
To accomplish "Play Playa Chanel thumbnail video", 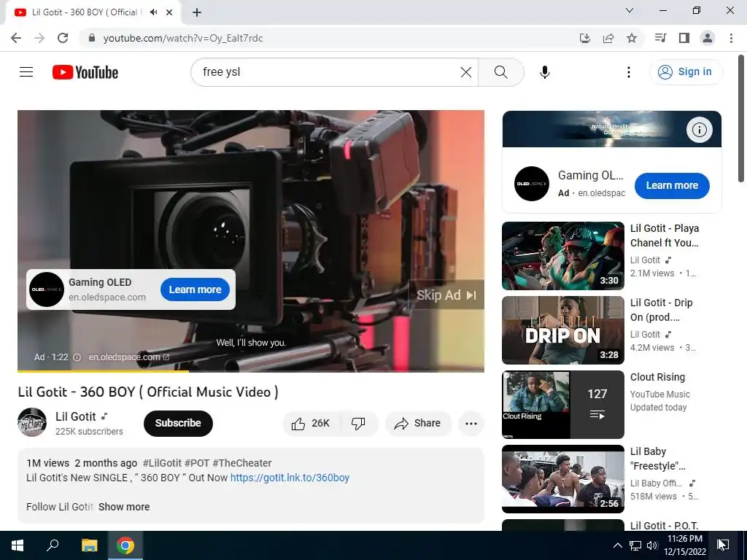I will [x=563, y=256].
